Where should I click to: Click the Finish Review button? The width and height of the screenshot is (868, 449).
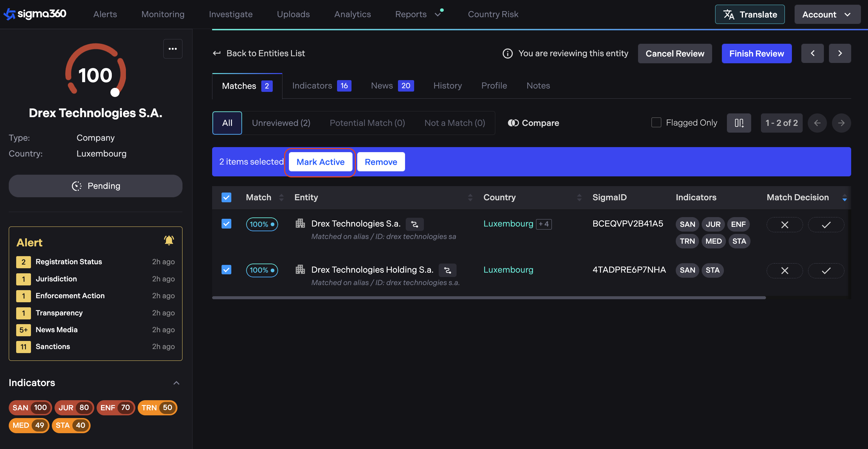click(x=756, y=54)
